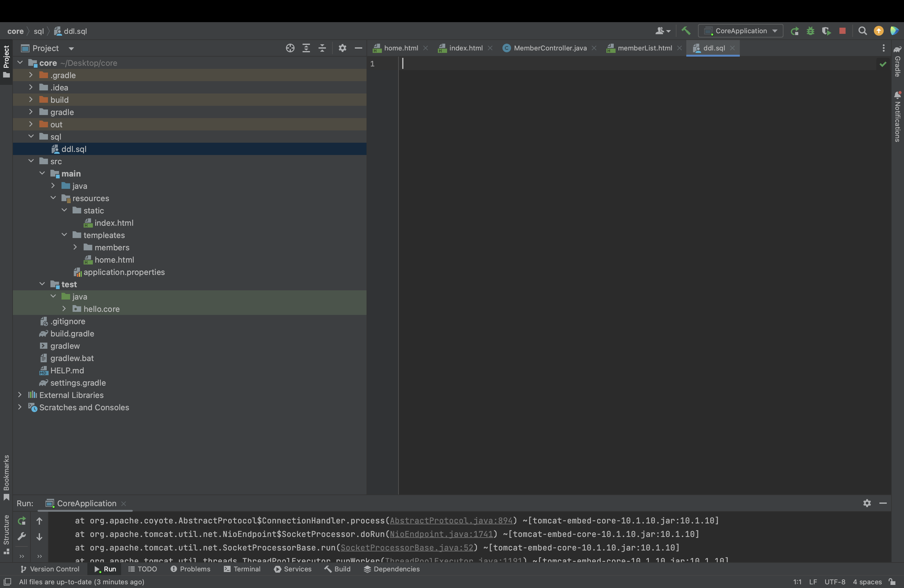904x588 pixels.
Task: Open the SocketProcessorBase.java:52 stack trace link
Action: pyautogui.click(x=407, y=548)
